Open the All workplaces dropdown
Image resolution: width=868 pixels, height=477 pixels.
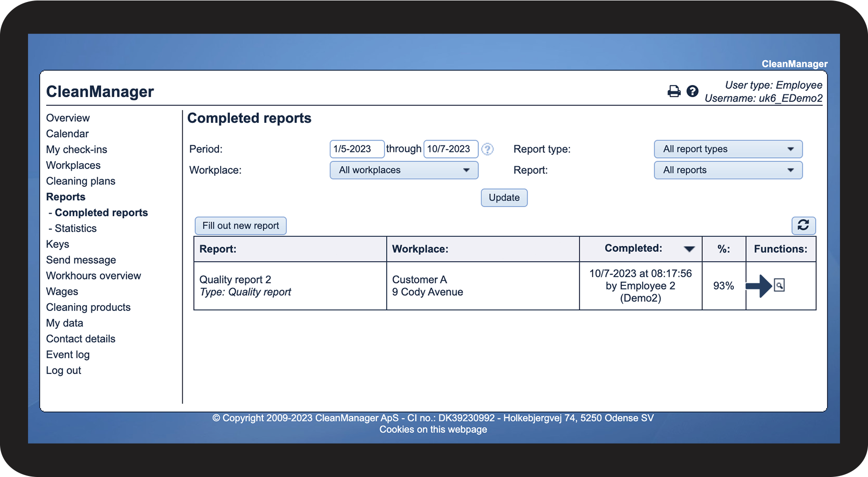pyautogui.click(x=403, y=170)
